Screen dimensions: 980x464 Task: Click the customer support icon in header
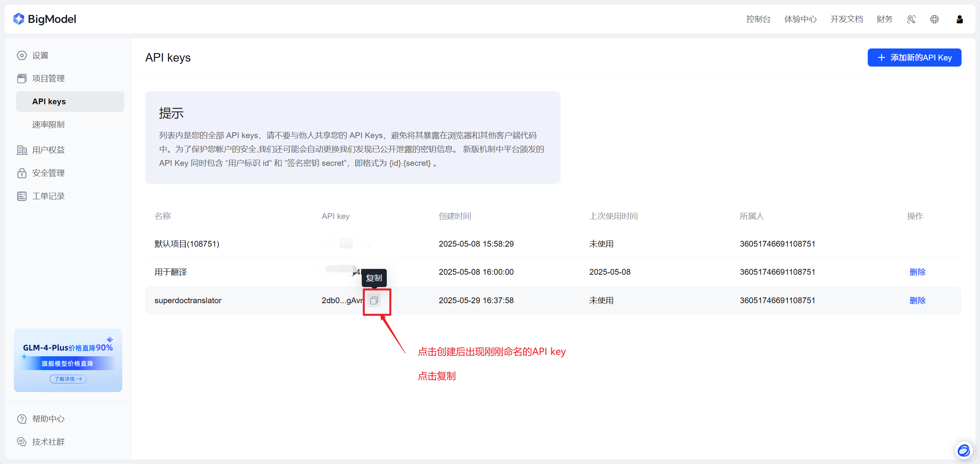point(911,19)
